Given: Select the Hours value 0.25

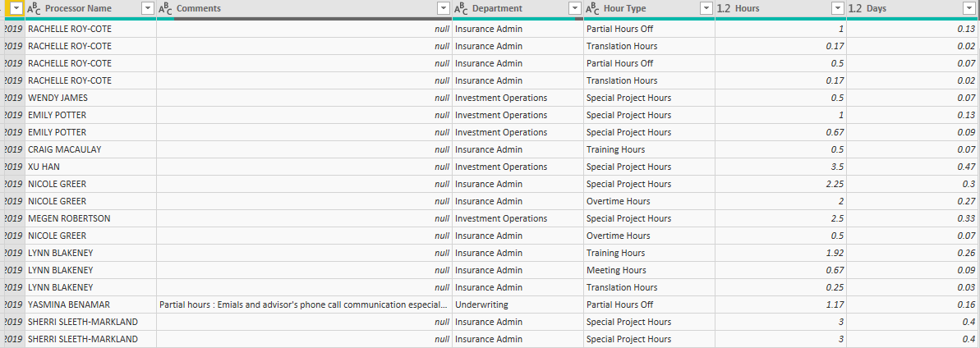Looking at the screenshot, I should pos(780,287).
